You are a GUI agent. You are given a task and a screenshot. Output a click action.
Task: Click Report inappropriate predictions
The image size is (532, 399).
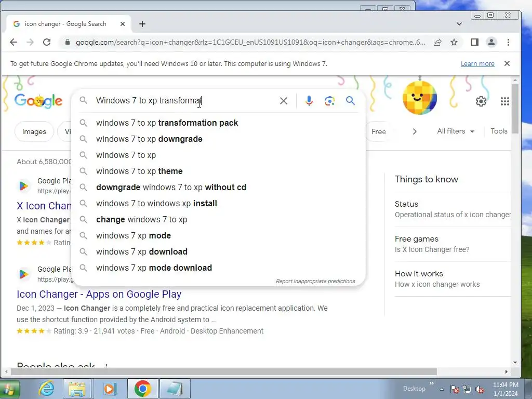point(315,281)
